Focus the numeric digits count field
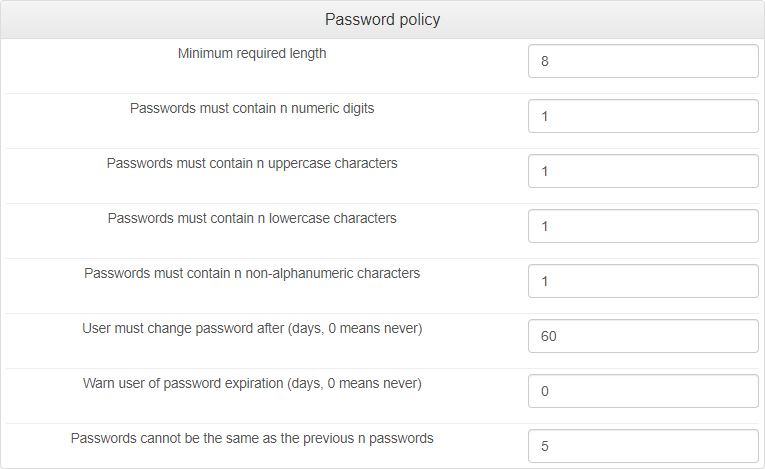 pyautogui.click(x=643, y=116)
